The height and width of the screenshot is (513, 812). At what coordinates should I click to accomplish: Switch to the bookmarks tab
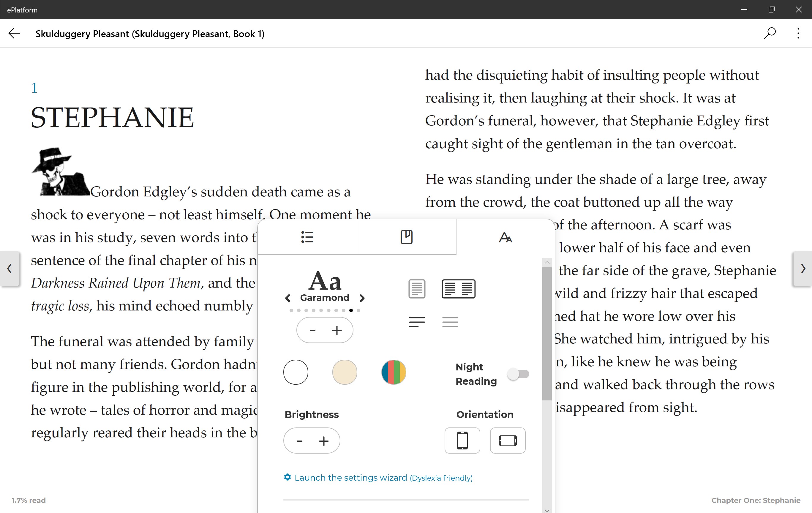click(406, 237)
